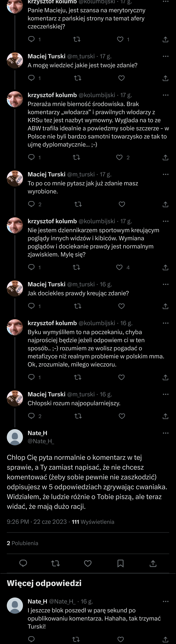Retweet the 'Byku wymyśliłem to' tweet
The width and height of the screenshot is (176, 644).
78,377
